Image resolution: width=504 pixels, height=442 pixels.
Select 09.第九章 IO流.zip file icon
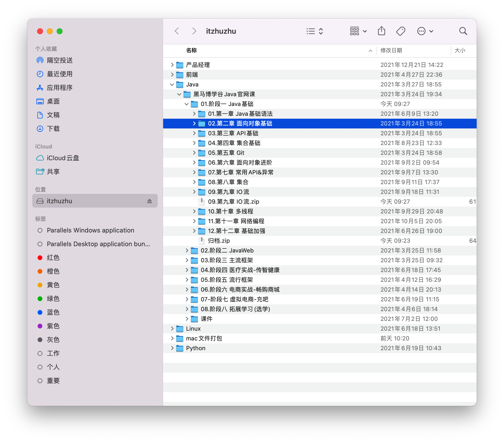click(202, 201)
